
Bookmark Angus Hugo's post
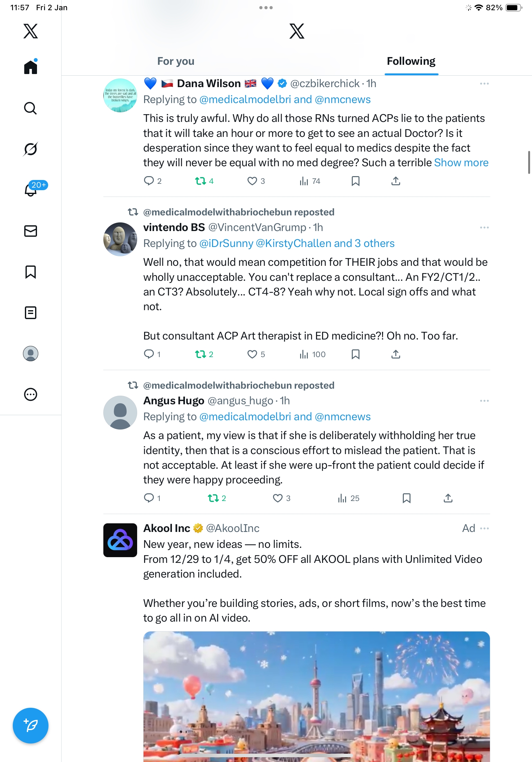tap(406, 498)
